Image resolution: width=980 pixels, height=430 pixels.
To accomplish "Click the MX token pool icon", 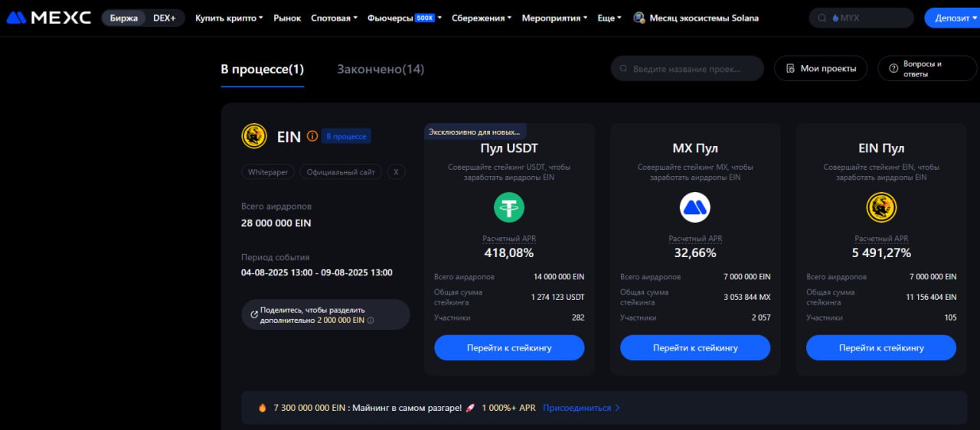I will pyautogui.click(x=695, y=207).
